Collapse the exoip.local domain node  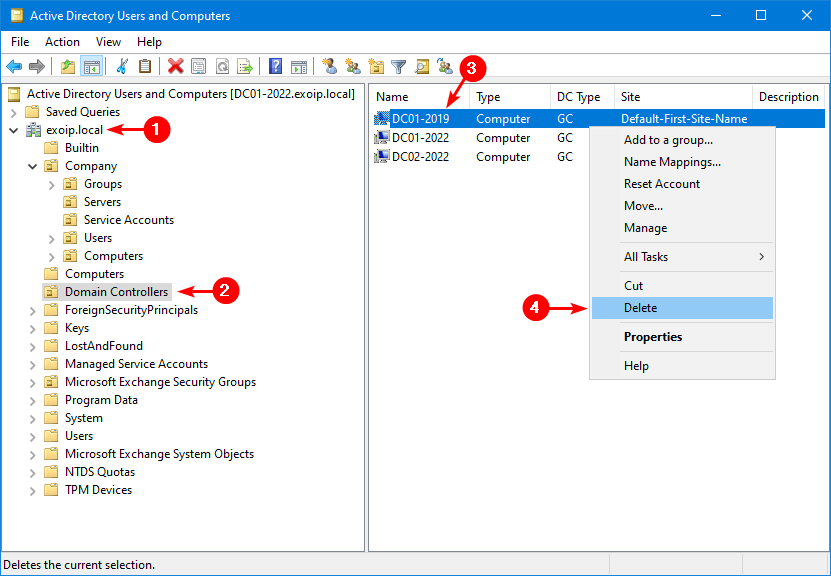(14, 130)
